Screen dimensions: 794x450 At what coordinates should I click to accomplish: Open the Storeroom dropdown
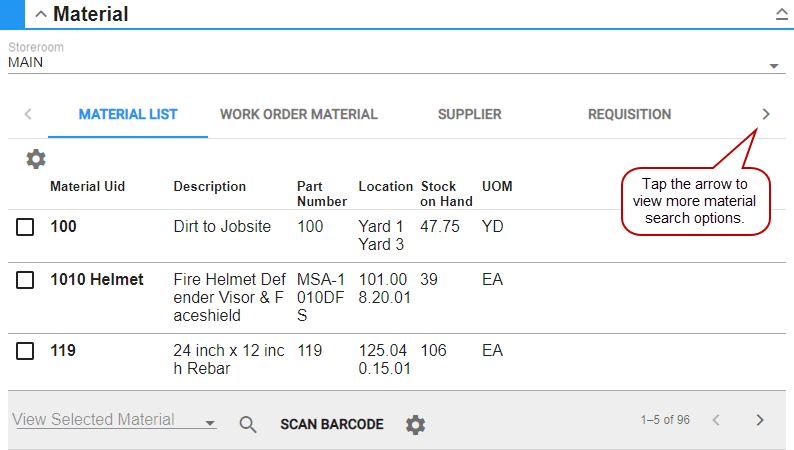pyautogui.click(x=774, y=66)
